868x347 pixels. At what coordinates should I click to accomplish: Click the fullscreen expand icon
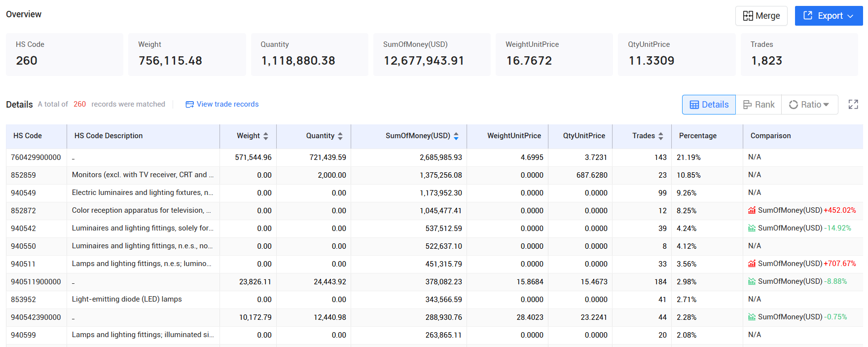(x=853, y=105)
